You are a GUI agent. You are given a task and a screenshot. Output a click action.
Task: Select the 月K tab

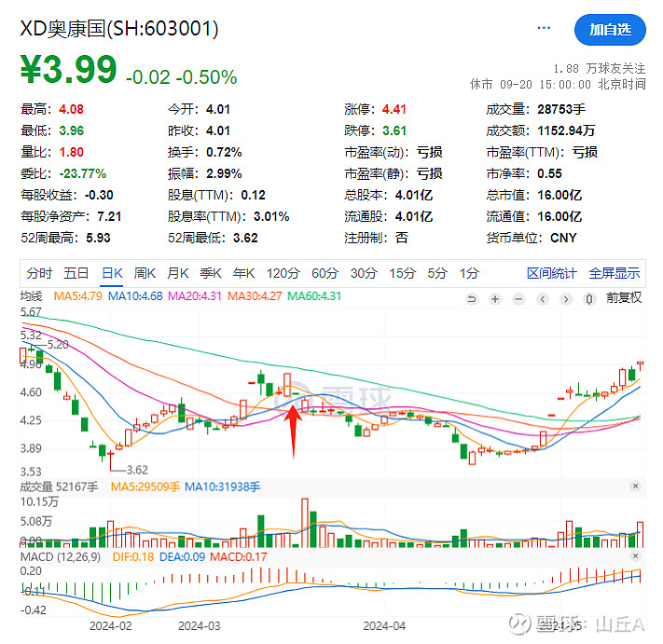(177, 273)
